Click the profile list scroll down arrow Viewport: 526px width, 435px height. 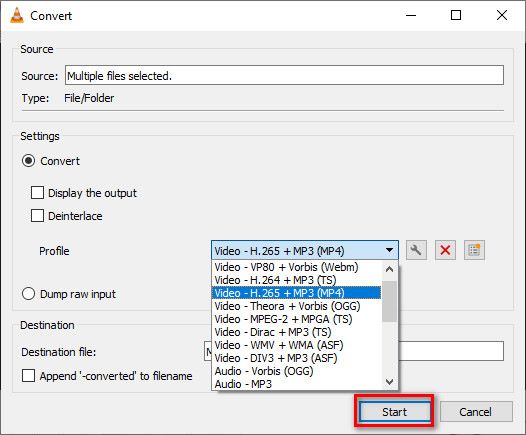point(389,382)
